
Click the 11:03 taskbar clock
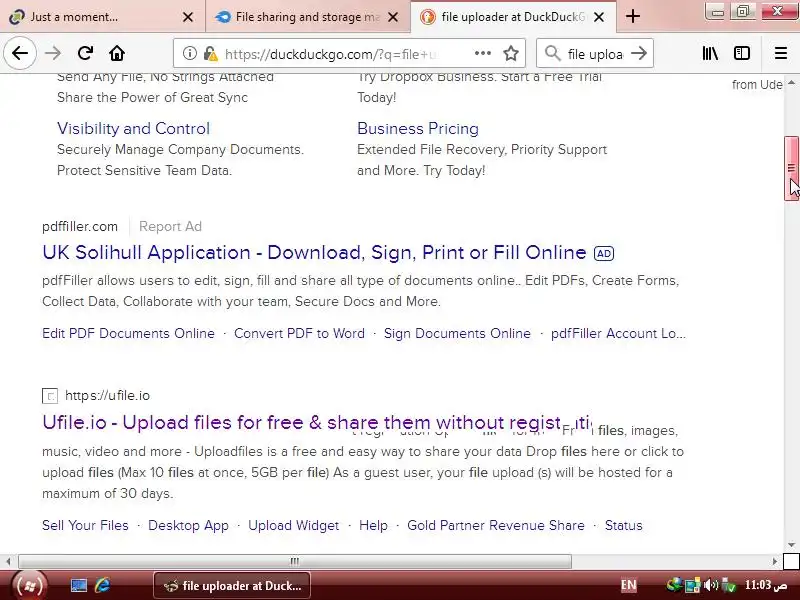coord(766,585)
